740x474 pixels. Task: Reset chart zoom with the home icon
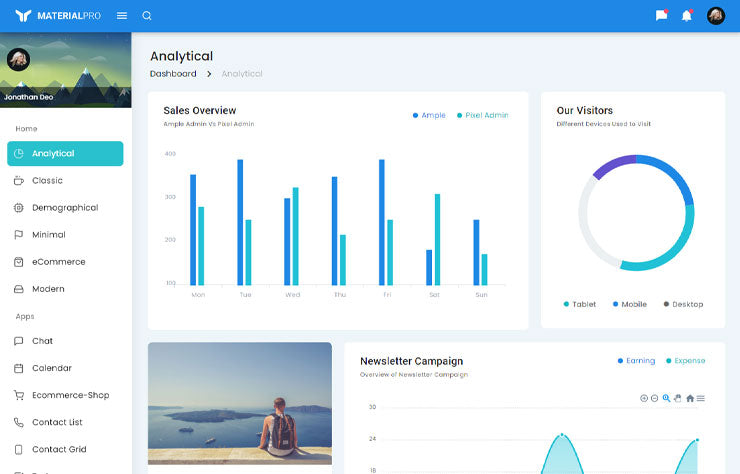(690, 398)
